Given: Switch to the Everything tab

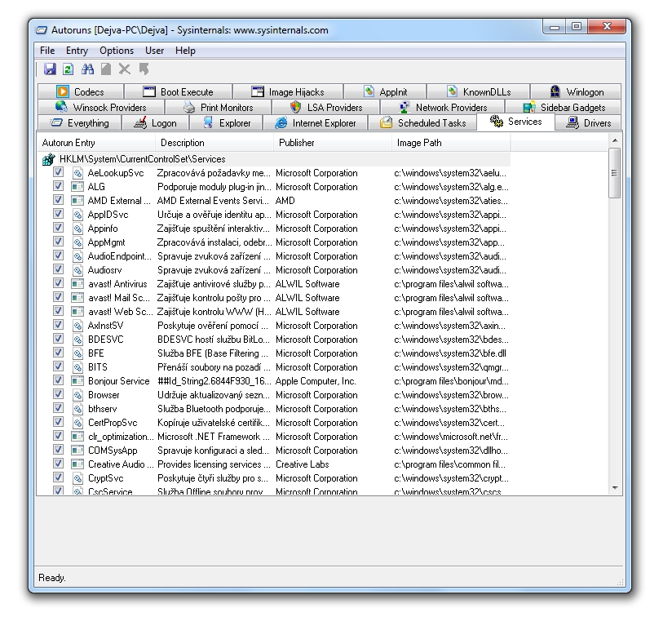Looking at the screenshot, I should click(80, 123).
